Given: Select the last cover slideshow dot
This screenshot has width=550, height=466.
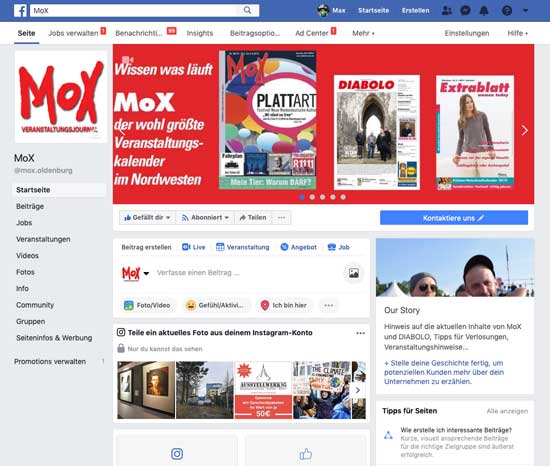Looking at the screenshot, I should [343, 197].
